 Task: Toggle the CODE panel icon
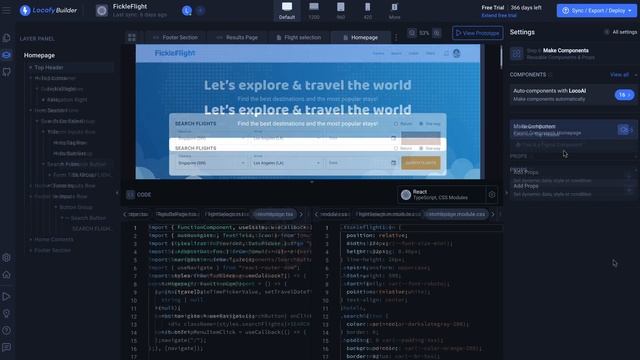click(x=130, y=195)
